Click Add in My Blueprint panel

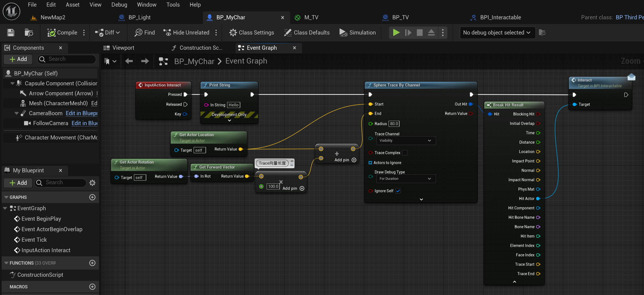click(18, 183)
